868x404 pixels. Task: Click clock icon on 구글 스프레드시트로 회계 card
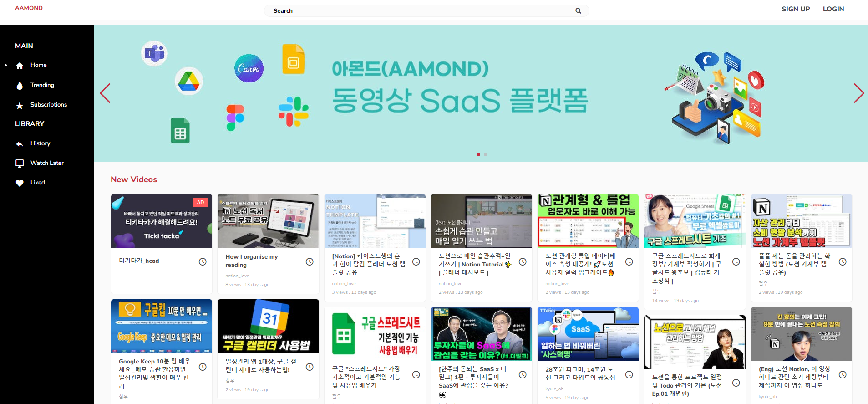(736, 261)
